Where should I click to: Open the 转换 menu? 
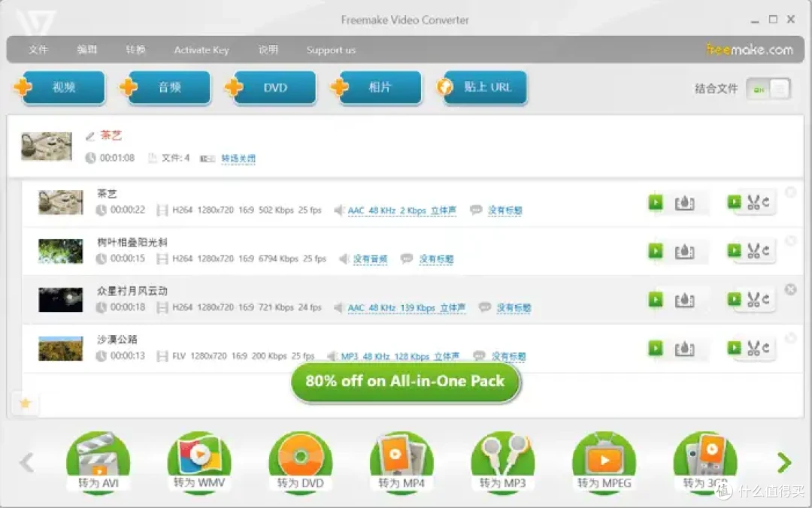(135, 50)
